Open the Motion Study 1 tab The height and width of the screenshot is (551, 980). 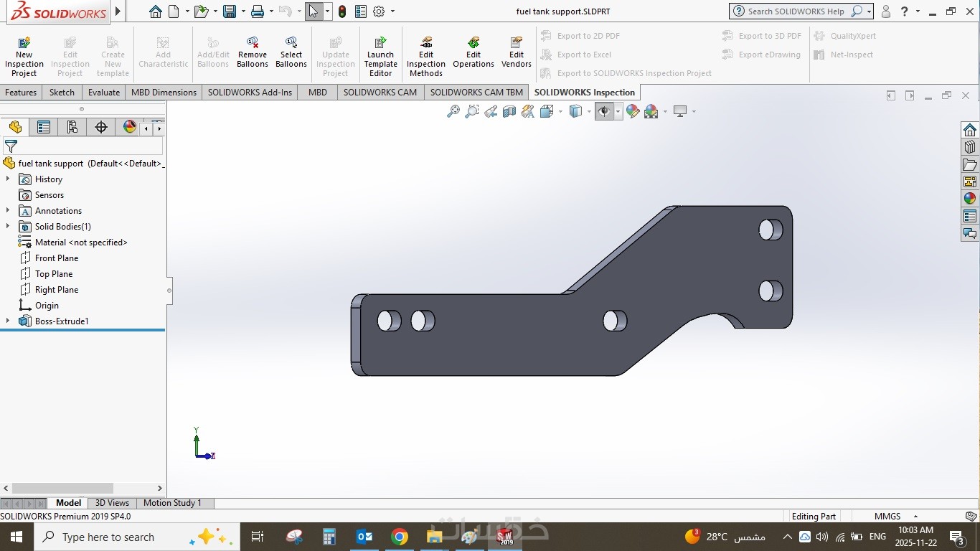pyautogui.click(x=172, y=503)
